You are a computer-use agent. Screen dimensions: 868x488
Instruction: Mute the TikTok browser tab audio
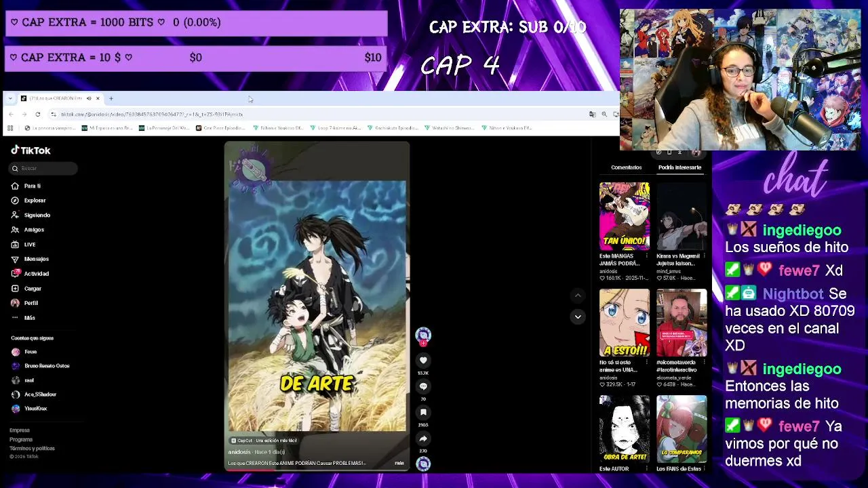click(x=89, y=98)
